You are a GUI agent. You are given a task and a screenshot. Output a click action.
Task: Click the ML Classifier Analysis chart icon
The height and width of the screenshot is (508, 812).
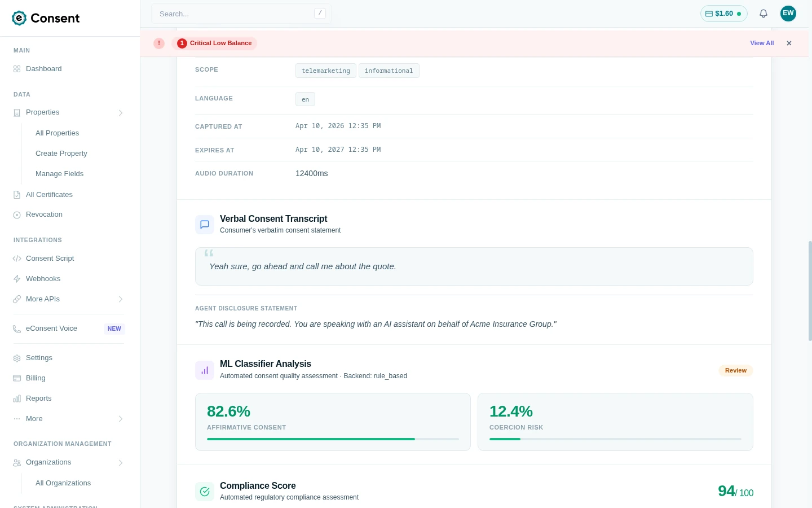(205, 370)
